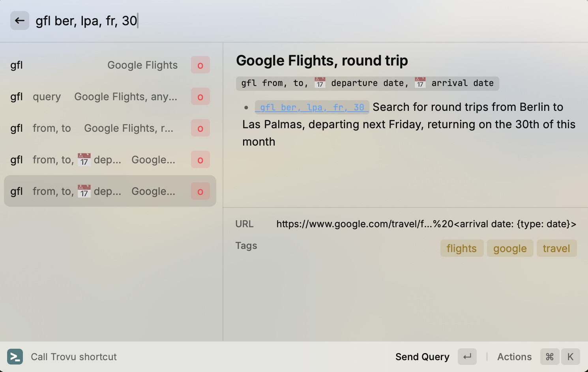The height and width of the screenshot is (372, 588).
Task: Click the back arrow in the search bar
Action: tap(20, 21)
